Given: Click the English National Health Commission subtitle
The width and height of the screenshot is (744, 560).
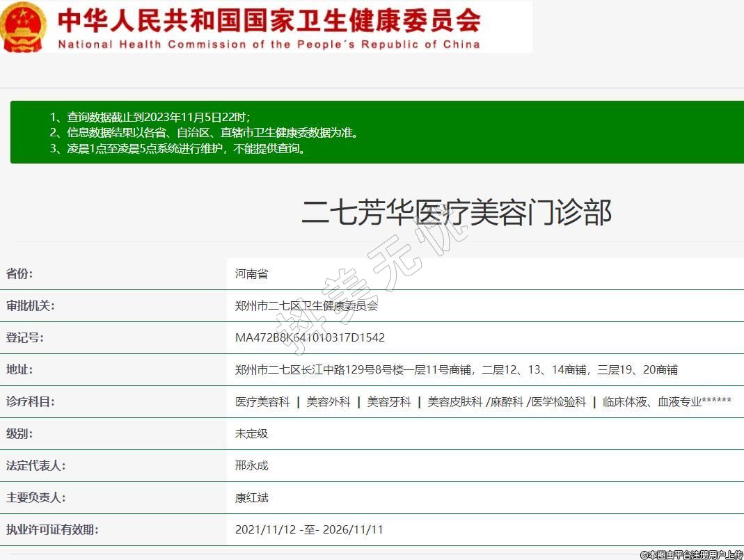Looking at the screenshot, I should coord(269,45).
